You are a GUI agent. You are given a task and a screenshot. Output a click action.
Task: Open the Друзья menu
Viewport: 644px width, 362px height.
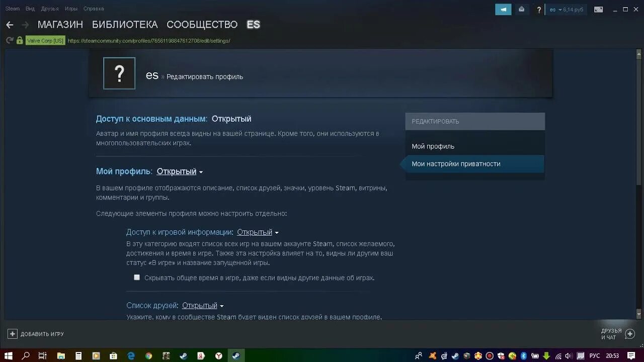50,9
